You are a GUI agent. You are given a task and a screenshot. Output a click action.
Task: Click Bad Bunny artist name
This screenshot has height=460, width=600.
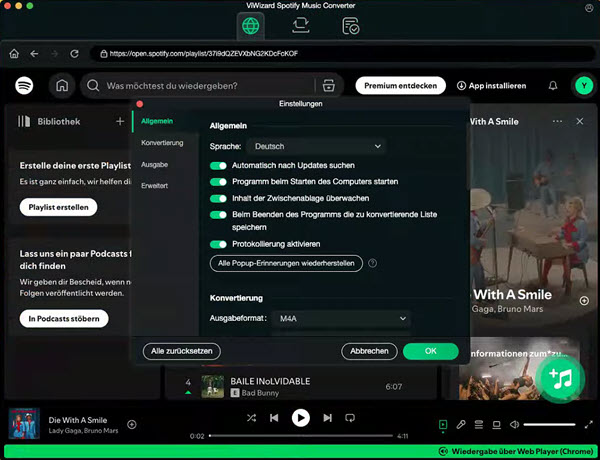coord(260,393)
